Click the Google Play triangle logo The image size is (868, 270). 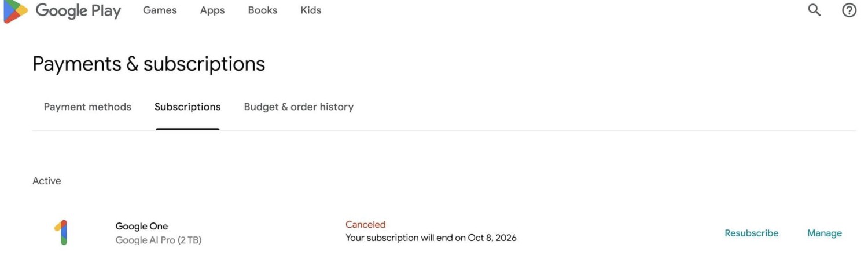coord(15,11)
